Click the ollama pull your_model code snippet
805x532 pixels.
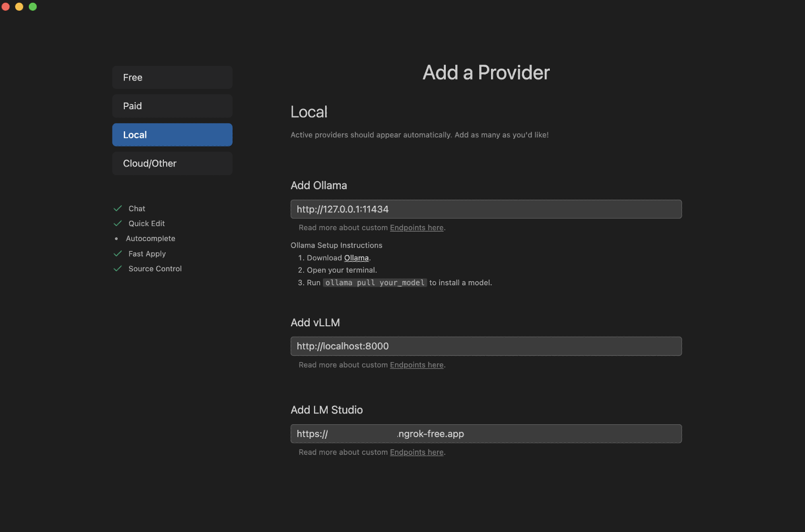click(375, 282)
